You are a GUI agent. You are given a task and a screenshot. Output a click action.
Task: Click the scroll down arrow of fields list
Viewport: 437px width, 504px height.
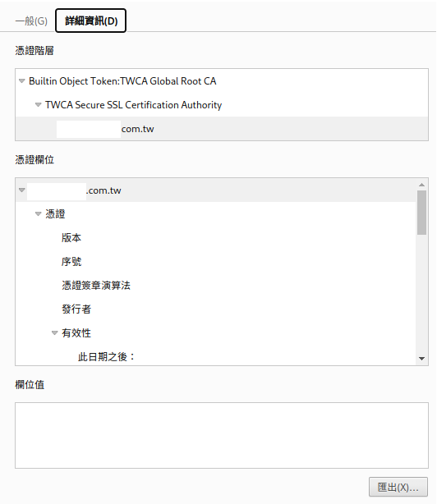point(421,359)
